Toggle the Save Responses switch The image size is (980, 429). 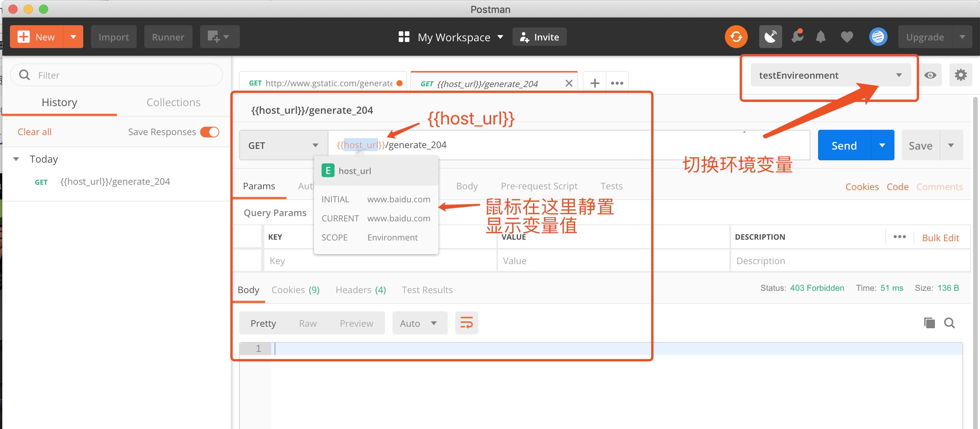click(x=210, y=132)
